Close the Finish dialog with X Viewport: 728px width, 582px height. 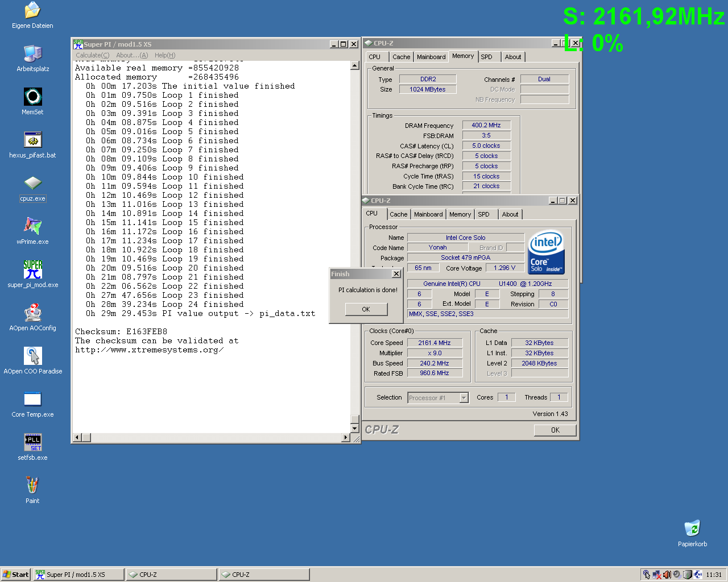point(396,274)
